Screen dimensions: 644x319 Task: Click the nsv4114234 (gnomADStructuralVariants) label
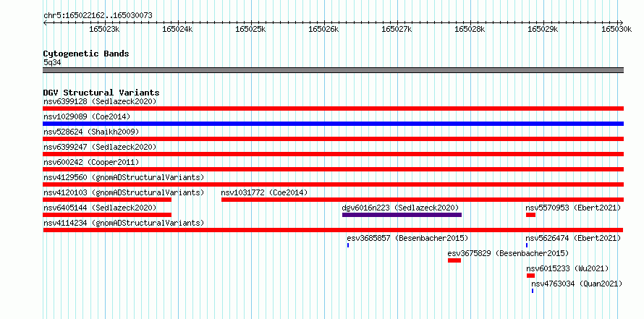point(124,223)
